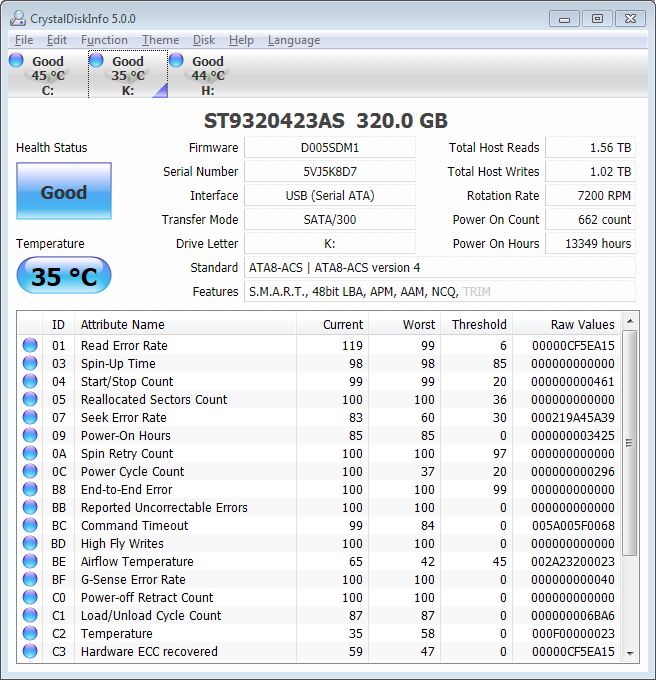
Task: Click the status orb for End-to-End Error
Action: coord(30,489)
